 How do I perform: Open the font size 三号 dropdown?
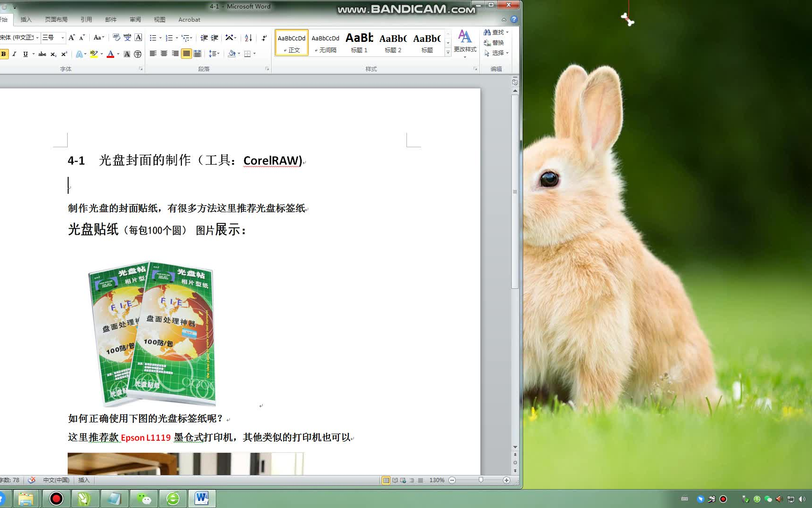(62, 38)
